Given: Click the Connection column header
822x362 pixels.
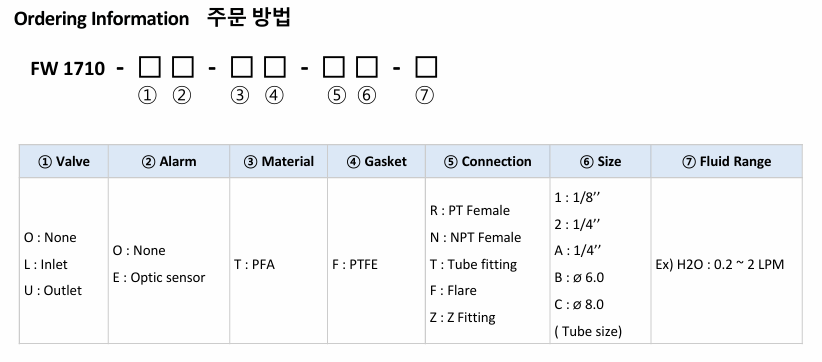Looking at the screenshot, I should (x=488, y=161).
